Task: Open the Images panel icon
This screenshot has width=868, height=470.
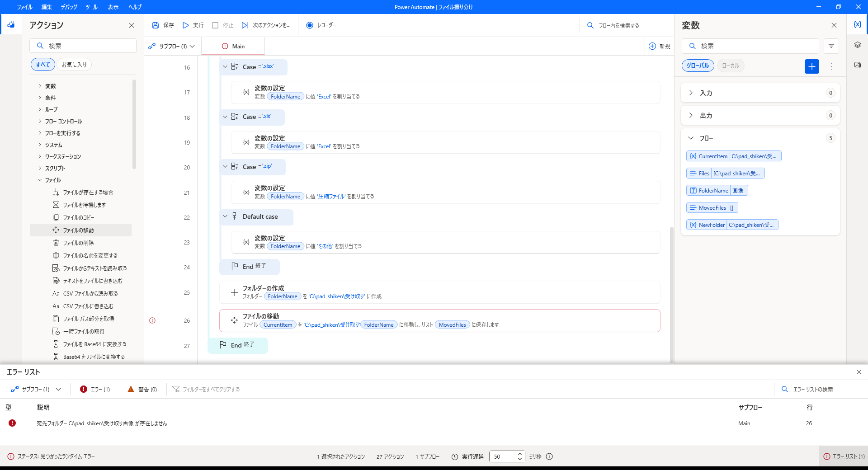Action: pos(858,65)
